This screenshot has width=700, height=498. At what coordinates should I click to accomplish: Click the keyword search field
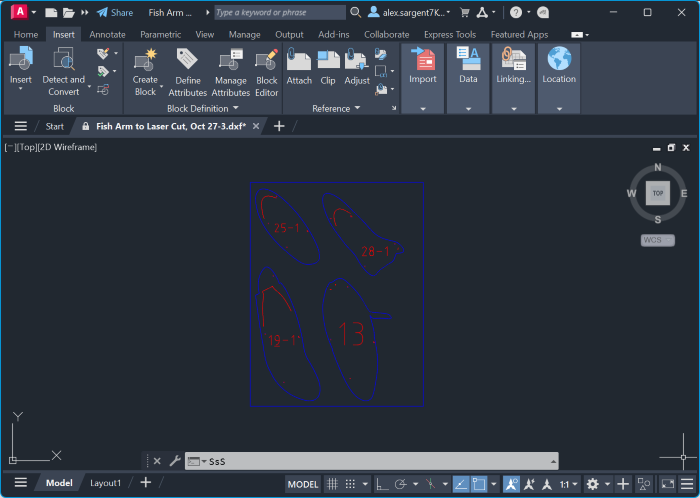(279, 13)
